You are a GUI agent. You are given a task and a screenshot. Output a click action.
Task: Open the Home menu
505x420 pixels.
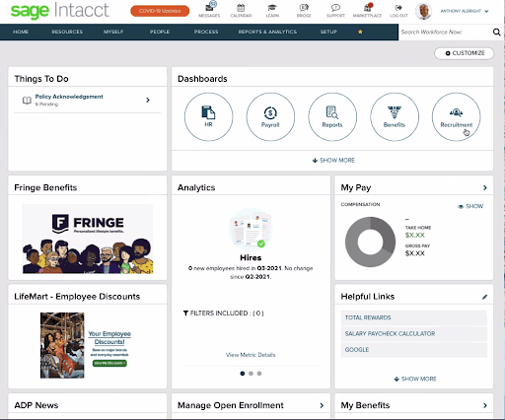tap(21, 32)
